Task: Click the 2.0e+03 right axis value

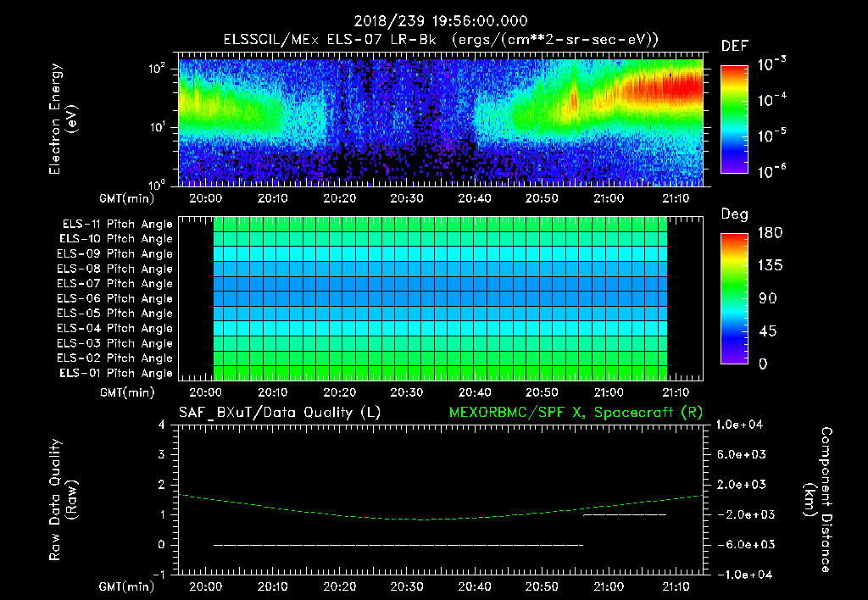Action: pyautogui.click(x=742, y=484)
